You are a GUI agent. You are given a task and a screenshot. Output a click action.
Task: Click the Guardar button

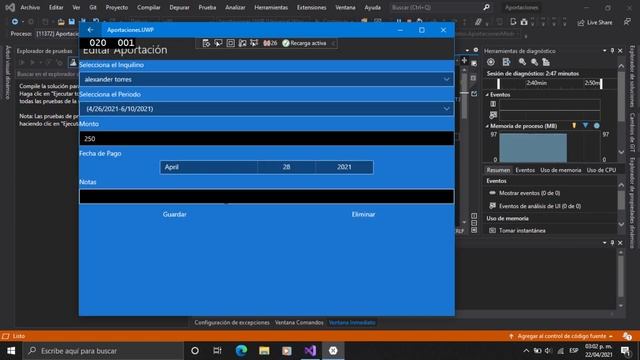[x=174, y=214]
